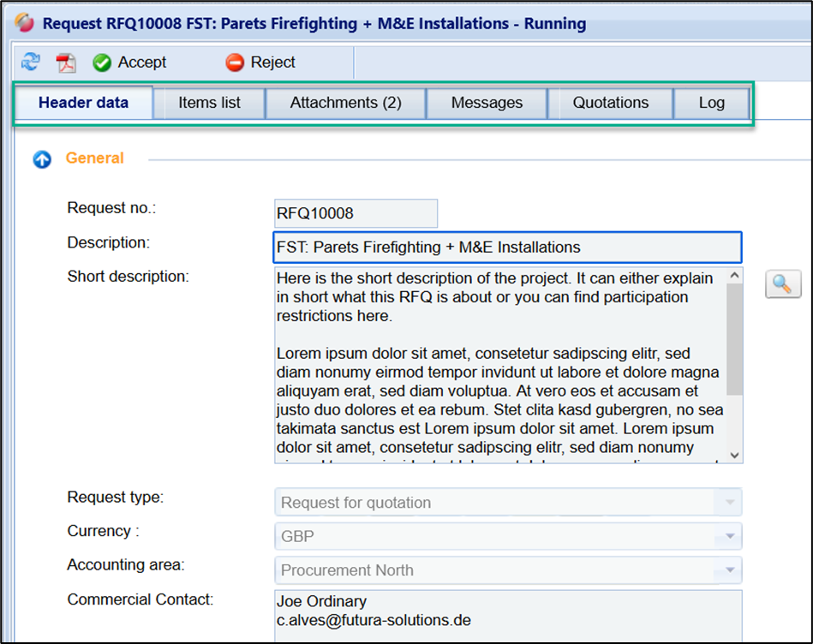
Task: Switch to the Items list tab
Action: coord(209,103)
